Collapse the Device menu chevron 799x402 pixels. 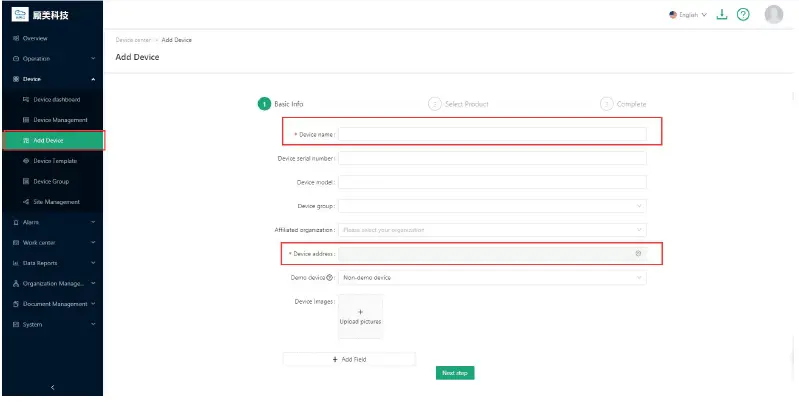tap(93, 79)
